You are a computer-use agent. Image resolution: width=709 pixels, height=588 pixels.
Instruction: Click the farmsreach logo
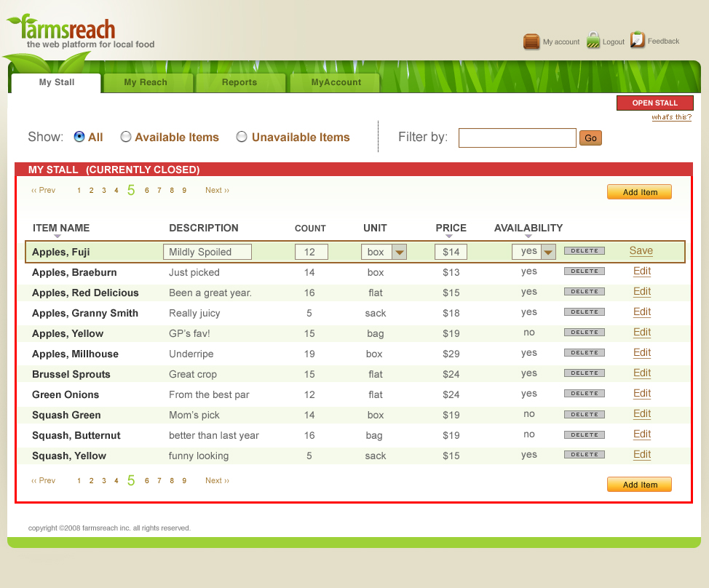[x=69, y=31]
